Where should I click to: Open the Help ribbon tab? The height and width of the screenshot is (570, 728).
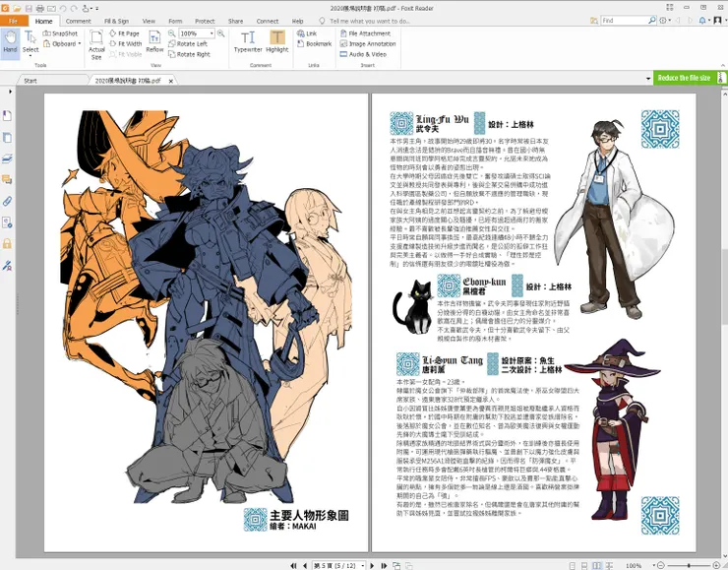coord(297,21)
